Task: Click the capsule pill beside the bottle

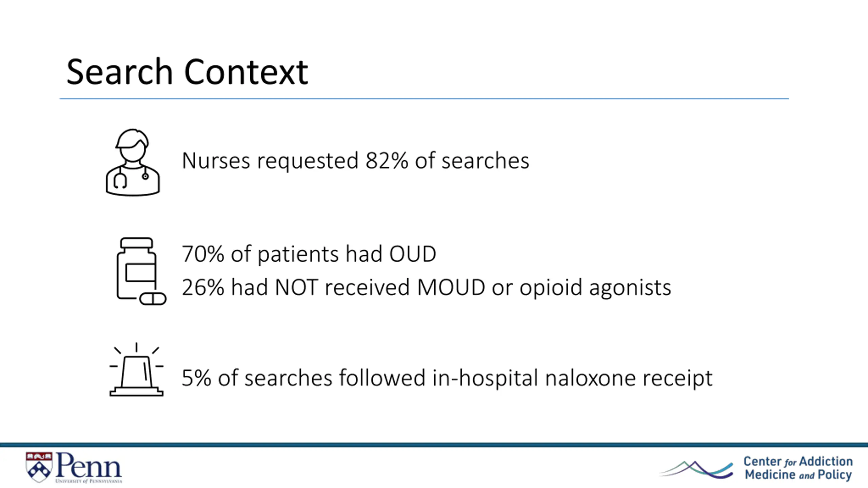Action: click(x=153, y=299)
